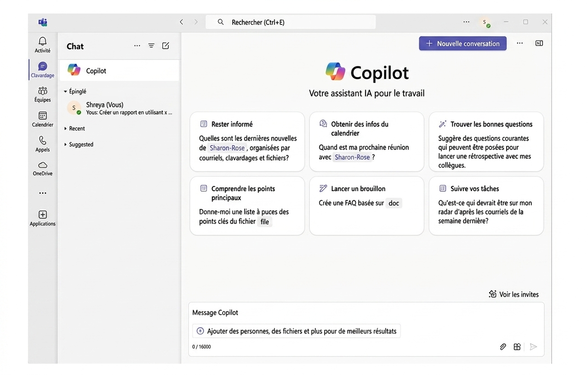Open the Calendrier app

click(x=42, y=119)
